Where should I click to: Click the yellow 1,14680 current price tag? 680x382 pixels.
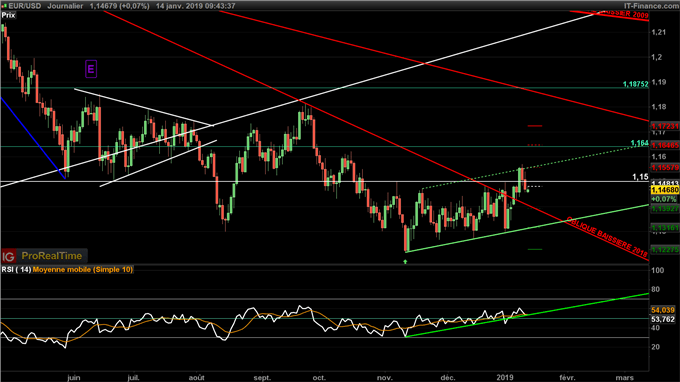click(x=665, y=190)
